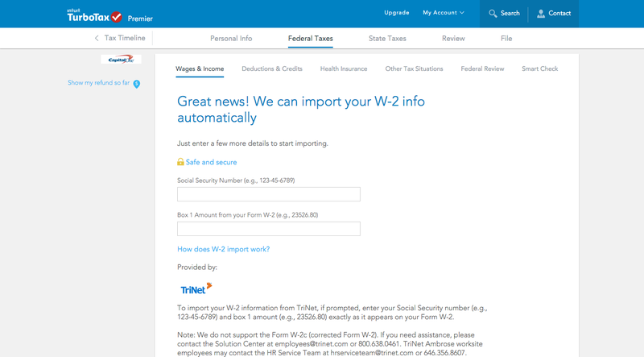Viewport: 644px width, 357px height.
Task: Click the Contact person icon
Action: [x=541, y=14]
